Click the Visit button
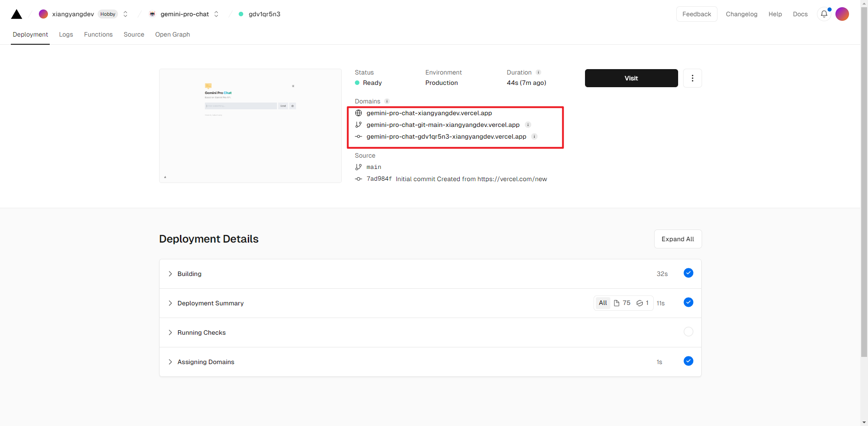Image resolution: width=868 pixels, height=426 pixels. pos(631,78)
